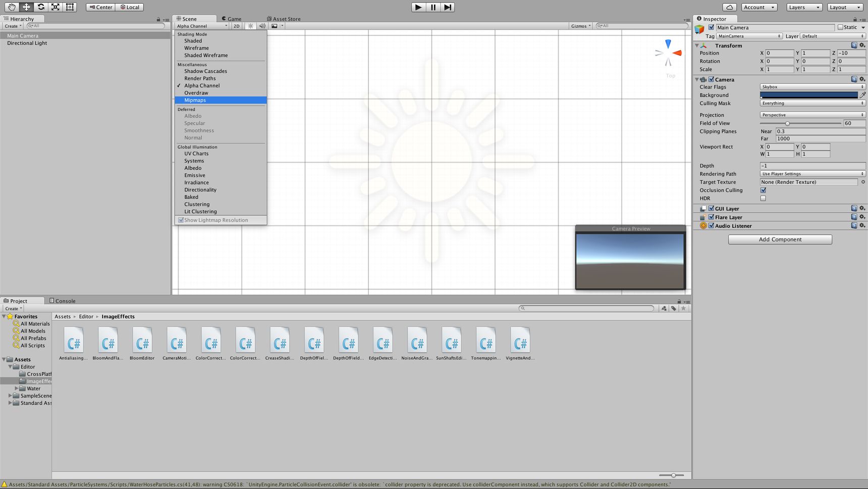868x489 pixels.
Task: Toggle scene lighting sun icon
Action: coord(250,26)
